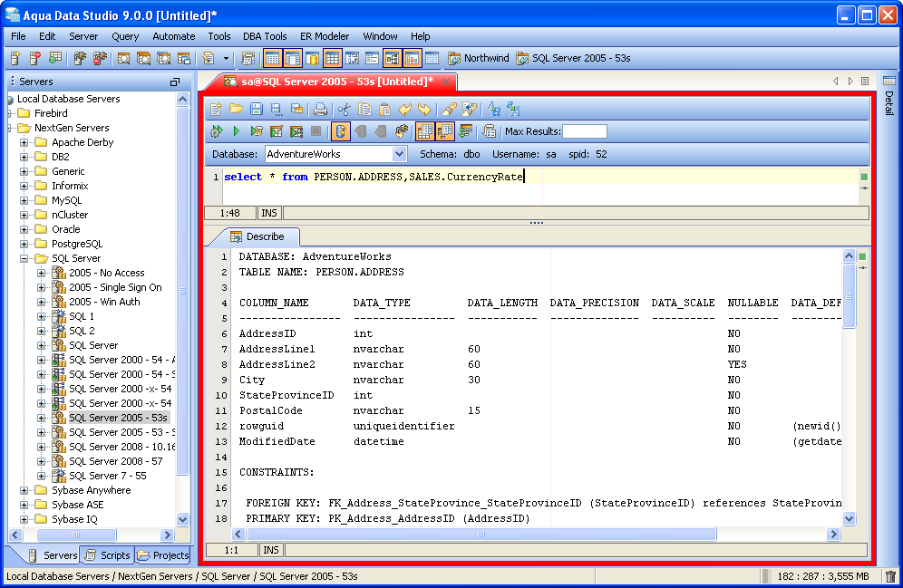Image resolution: width=903 pixels, height=588 pixels.
Task: Click in the Max Results input field
Action: pos(585,131)
